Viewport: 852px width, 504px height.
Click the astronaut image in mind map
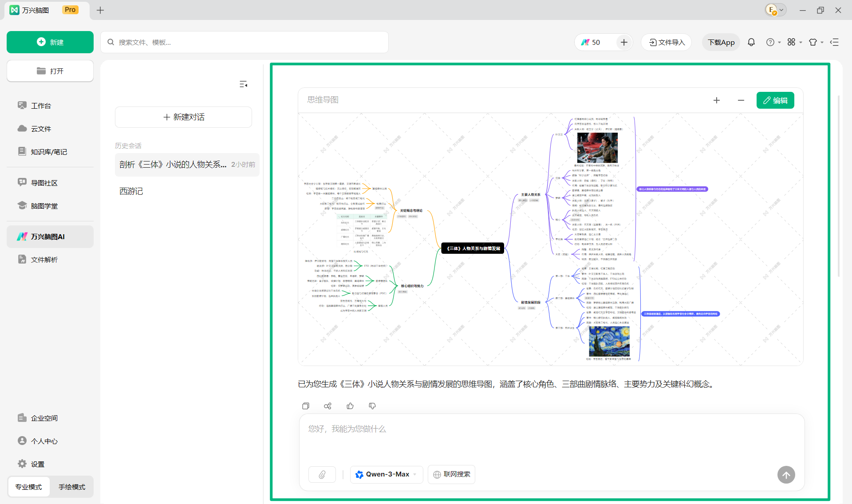[x=597, y=148]
